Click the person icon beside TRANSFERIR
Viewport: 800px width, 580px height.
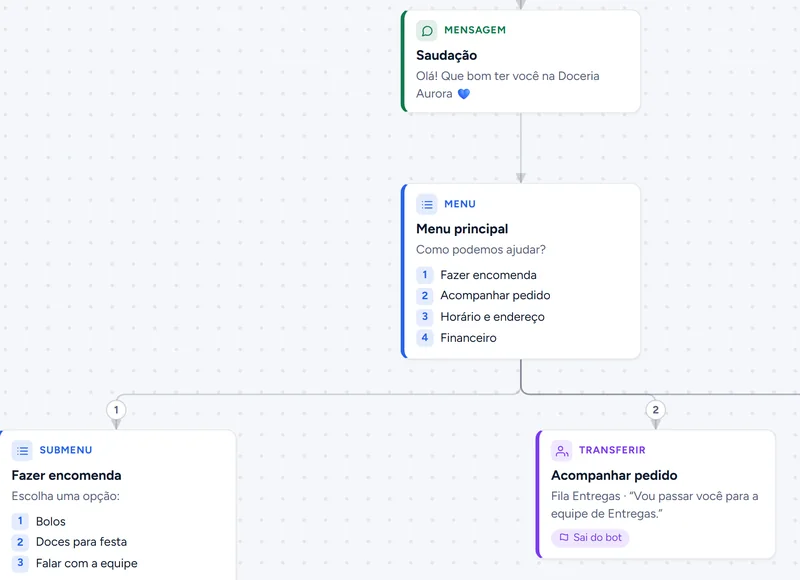tap(561, 450)
